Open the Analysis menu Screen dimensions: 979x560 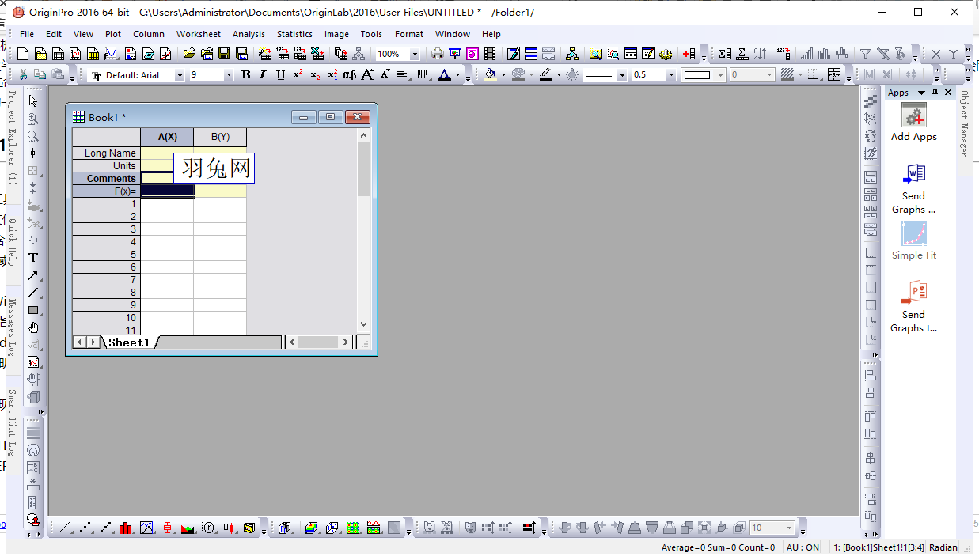click(x=249, y=34)
